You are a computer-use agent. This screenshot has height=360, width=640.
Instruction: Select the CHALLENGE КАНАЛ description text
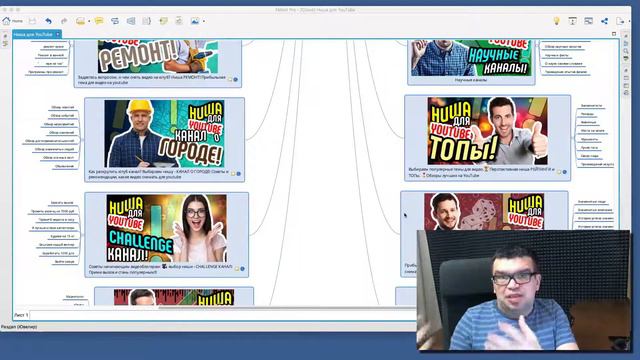click(x=161, y=269)
